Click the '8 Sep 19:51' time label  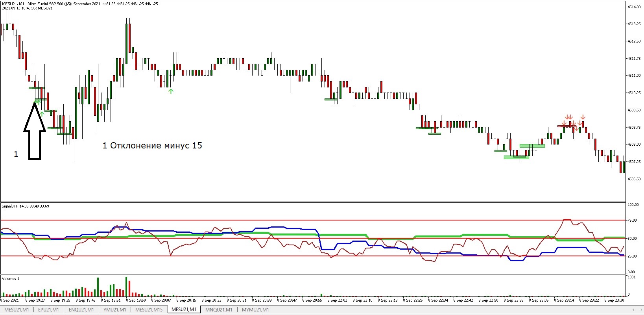click(111, 300)
